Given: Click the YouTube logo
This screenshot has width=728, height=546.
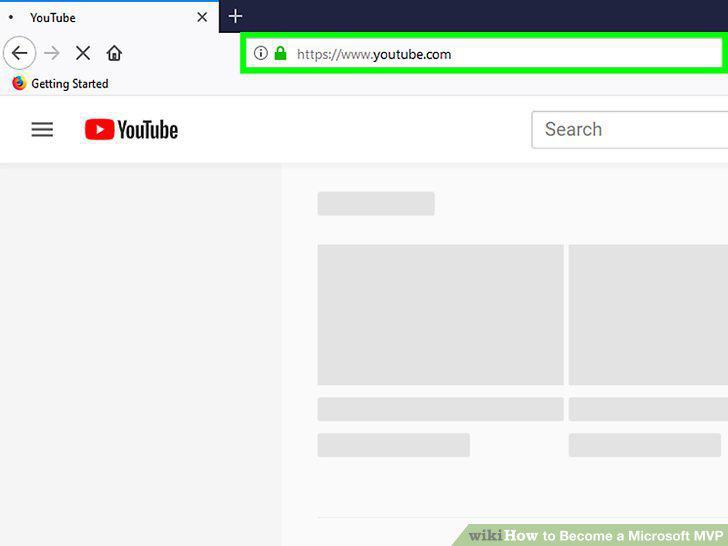Looking at the screenshot, I should pyautogui.click(x=131, y=130).
